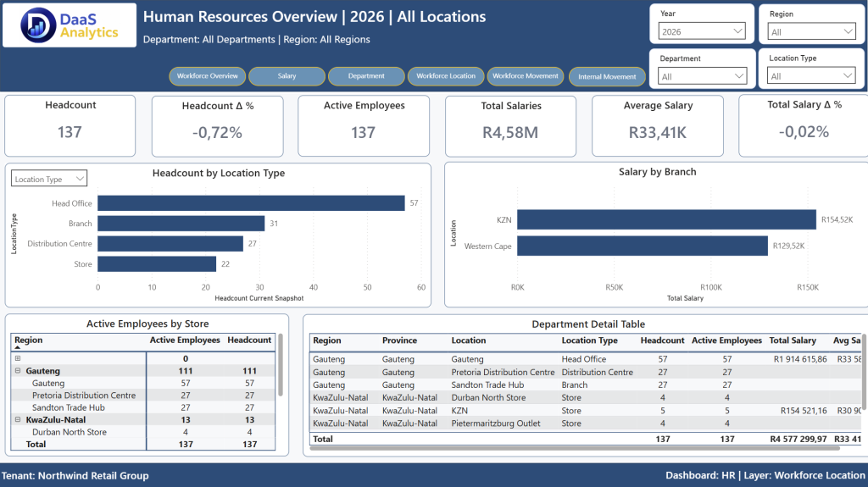Go to Workforce Overview page
Viewport: 868px width, 487px height.
208,76
